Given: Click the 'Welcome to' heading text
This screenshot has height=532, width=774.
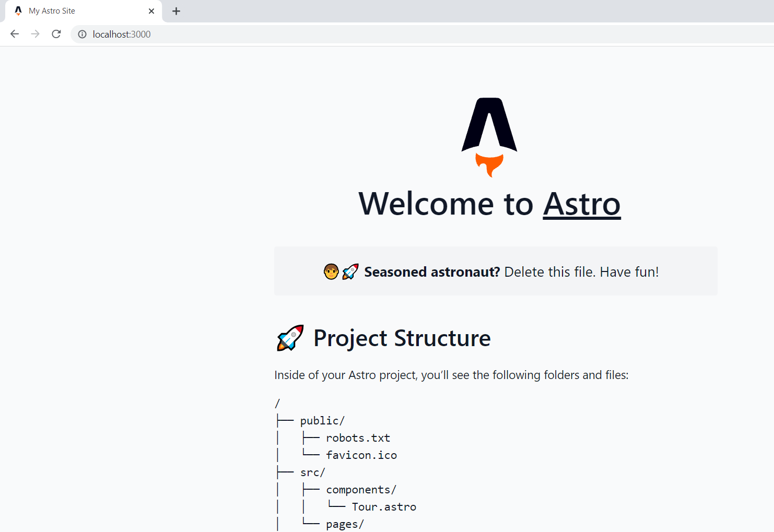Looking at the screenshot, I should (445, 204).
